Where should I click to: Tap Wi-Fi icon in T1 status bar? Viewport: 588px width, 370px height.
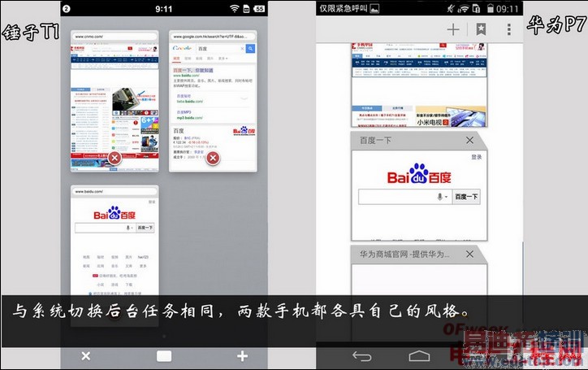(x=235, y=9)
